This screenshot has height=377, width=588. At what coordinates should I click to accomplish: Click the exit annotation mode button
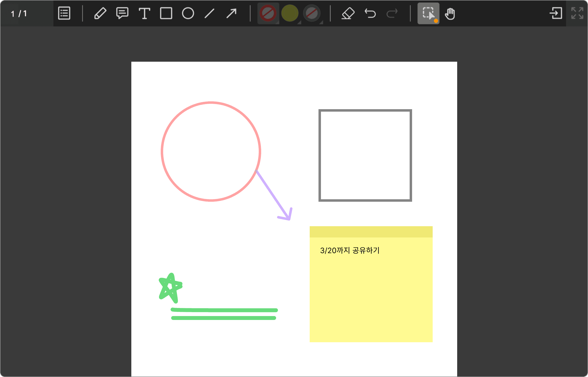coord(556,13)
